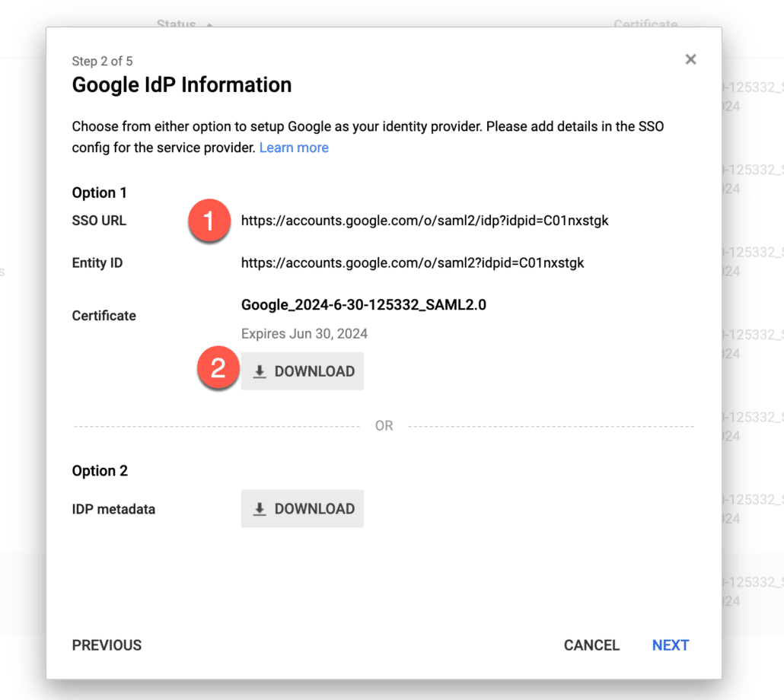The width and height of the screenshot is (784, 700).
Task: Open the Learn more link
Action: [x=294, y=148]
